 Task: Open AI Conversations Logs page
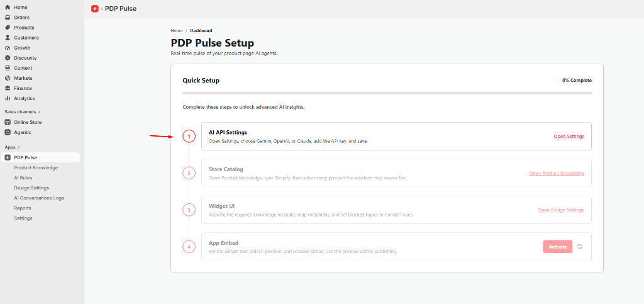point(39,198)
